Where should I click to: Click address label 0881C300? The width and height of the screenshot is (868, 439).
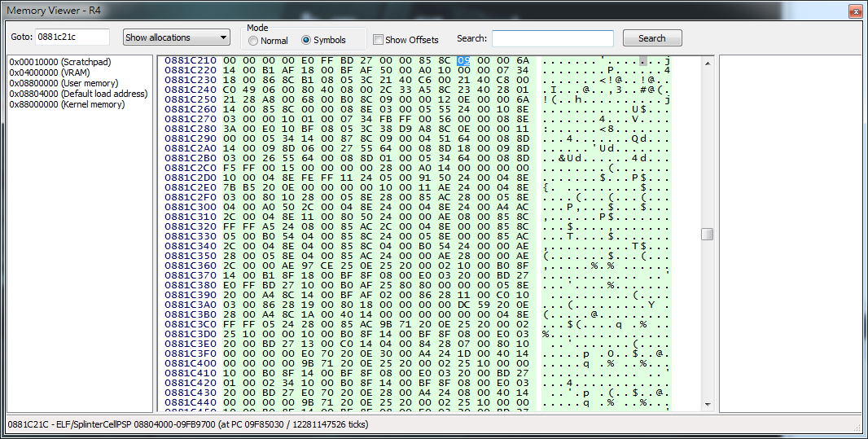click(x=191, y=207)
